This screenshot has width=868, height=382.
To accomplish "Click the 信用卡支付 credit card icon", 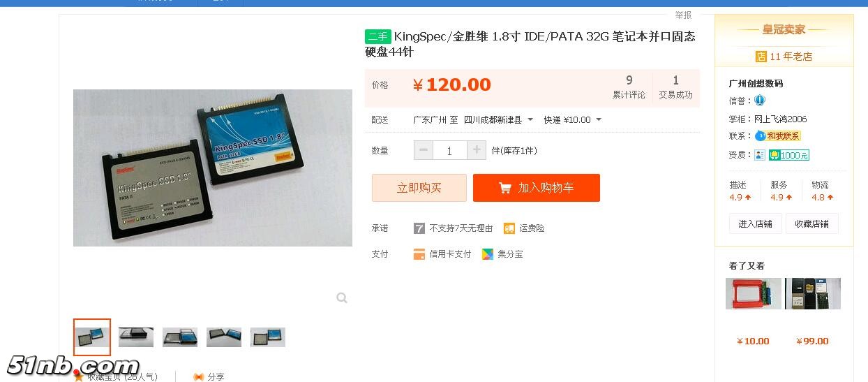I will point(419,254).
